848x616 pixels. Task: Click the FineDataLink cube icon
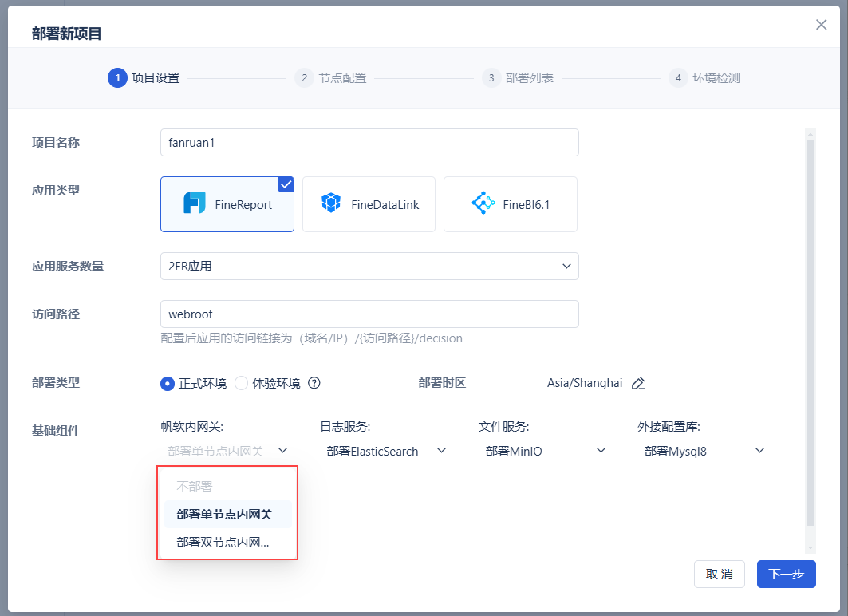tap(331, 203)
